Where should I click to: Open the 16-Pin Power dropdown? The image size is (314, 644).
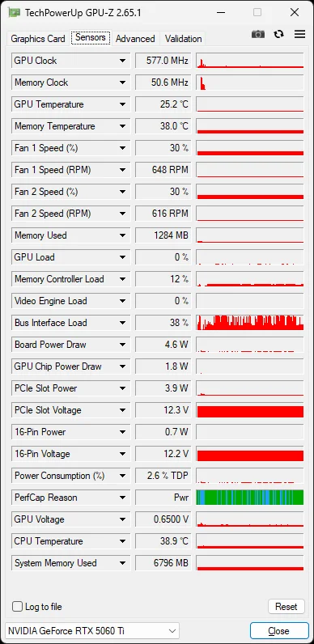(x=122, y=432)
